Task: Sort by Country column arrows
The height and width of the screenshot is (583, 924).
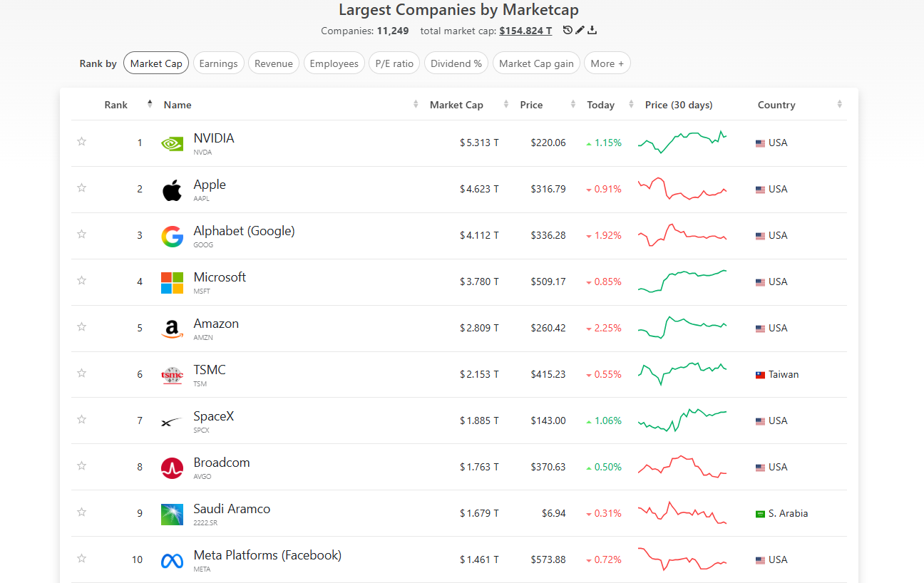Action: 839,104
